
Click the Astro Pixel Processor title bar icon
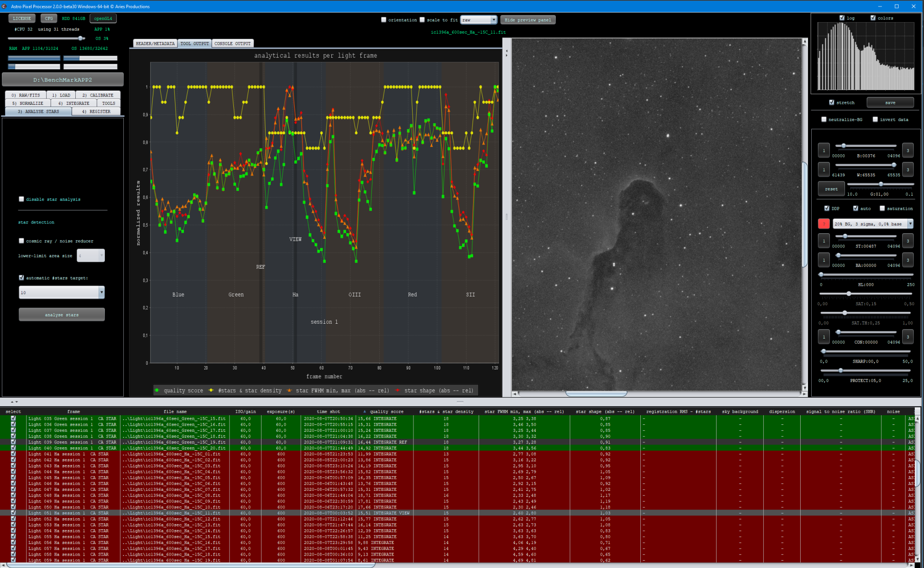pyautogui.click(x=4, y=6)
